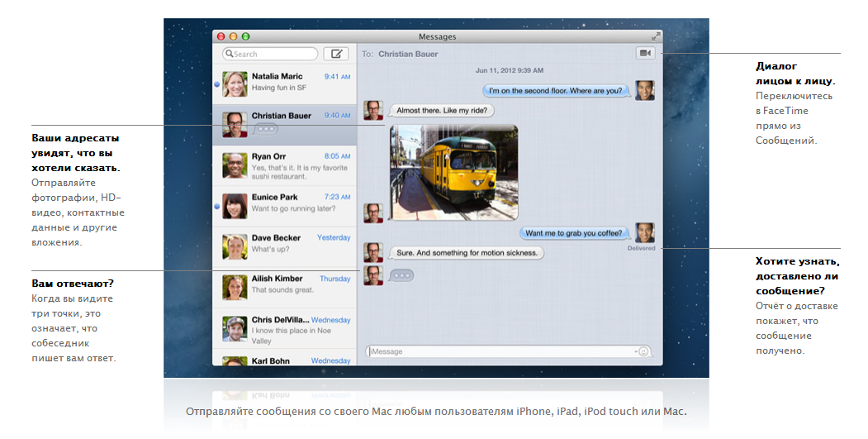Enter full screen mode in Messages

pyautogui.click(x=656, y=36)
